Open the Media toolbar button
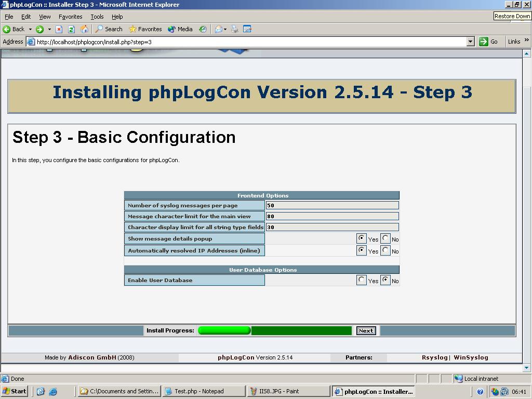The height and width of the screenshot is (399, 532). coord(180,29)
